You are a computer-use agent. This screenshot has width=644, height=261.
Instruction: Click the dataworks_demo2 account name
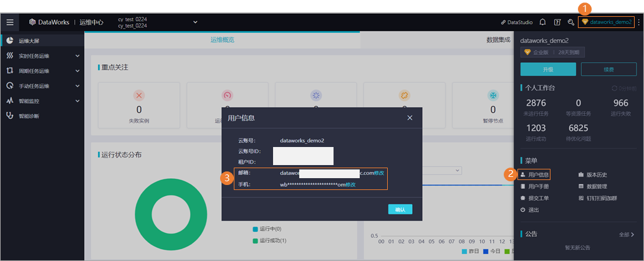tap(610, 22)
